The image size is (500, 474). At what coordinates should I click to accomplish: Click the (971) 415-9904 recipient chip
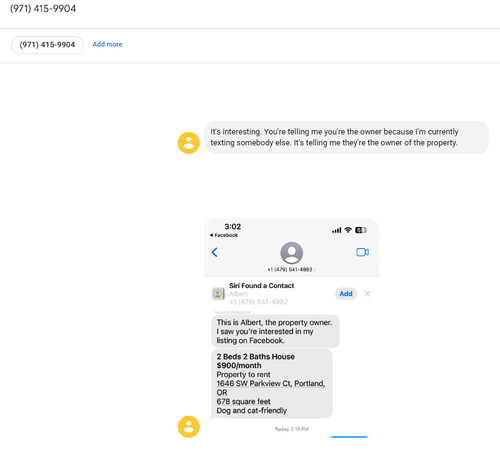(47, 45)
